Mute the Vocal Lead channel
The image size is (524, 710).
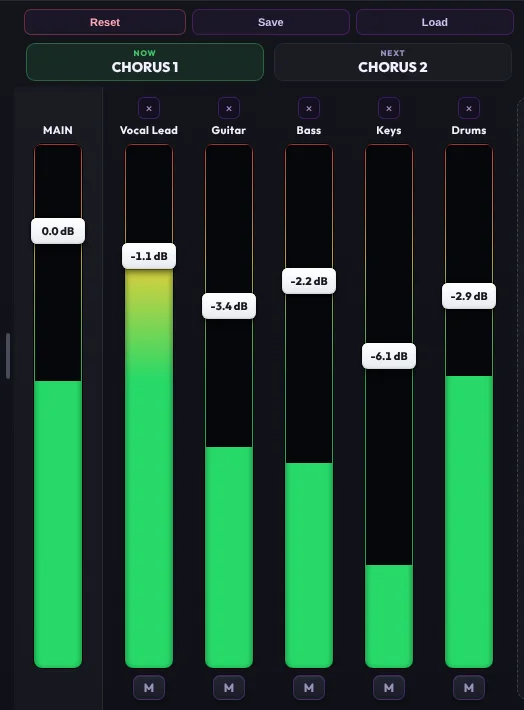pyautogui.click(x=149, y=688)
